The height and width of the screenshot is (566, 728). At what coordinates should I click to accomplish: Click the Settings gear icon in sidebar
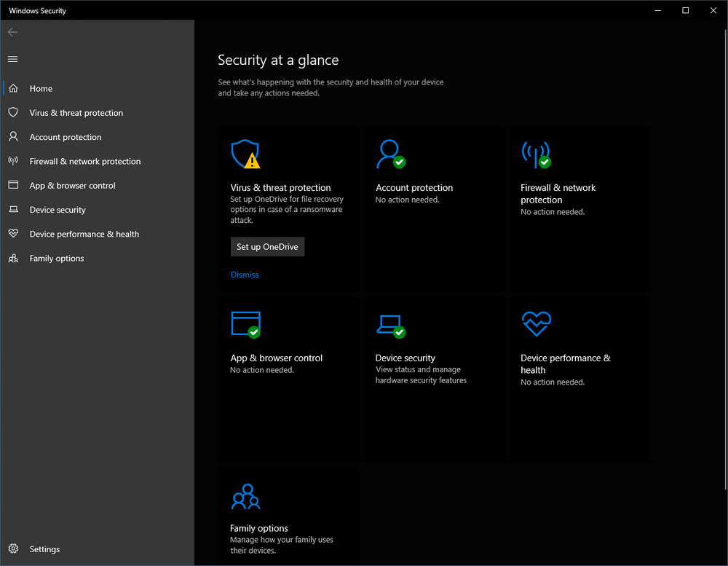coord(13,549)
